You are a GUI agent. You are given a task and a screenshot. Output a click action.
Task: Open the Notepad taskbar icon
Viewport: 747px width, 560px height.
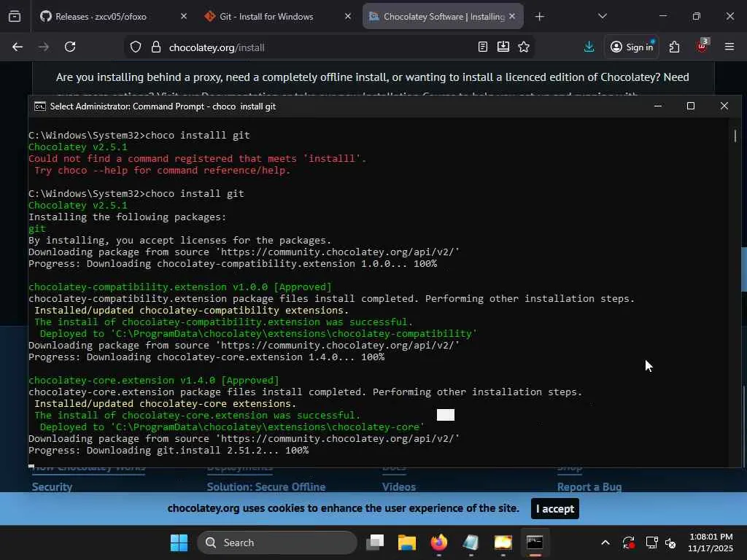[471, 542]
